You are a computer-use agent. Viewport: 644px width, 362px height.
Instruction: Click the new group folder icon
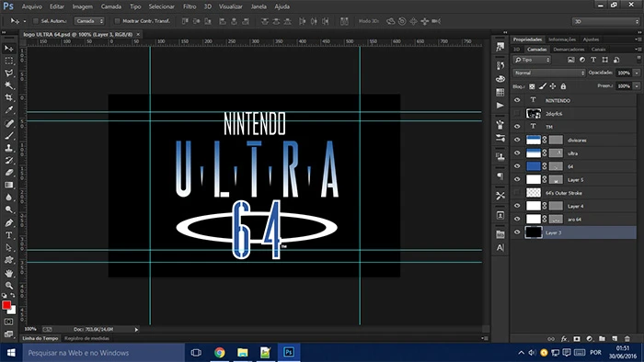pyautogui.click(x=602, y=339)
